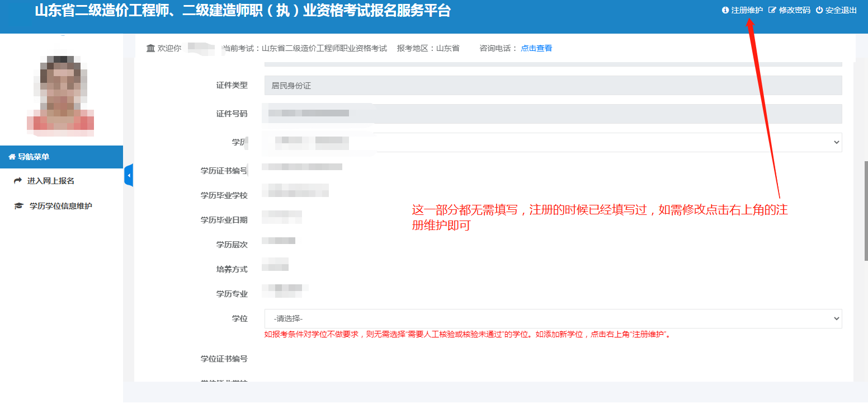The height and width of the screenshot is (408, 868).
Task: Click the 点击查看 consultation phone link
Action: point(536,48)
